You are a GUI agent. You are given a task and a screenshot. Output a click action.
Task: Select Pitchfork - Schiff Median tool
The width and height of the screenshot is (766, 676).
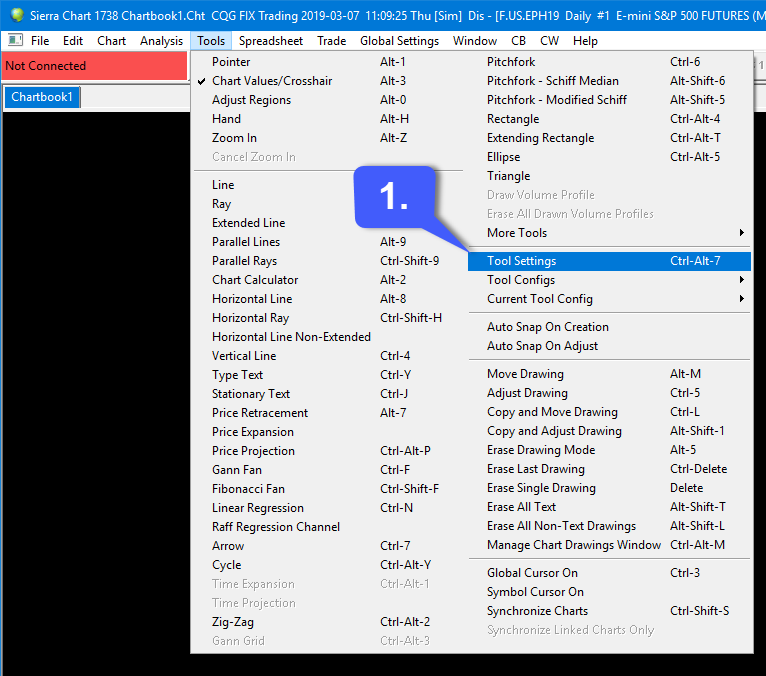click(609, 81)
